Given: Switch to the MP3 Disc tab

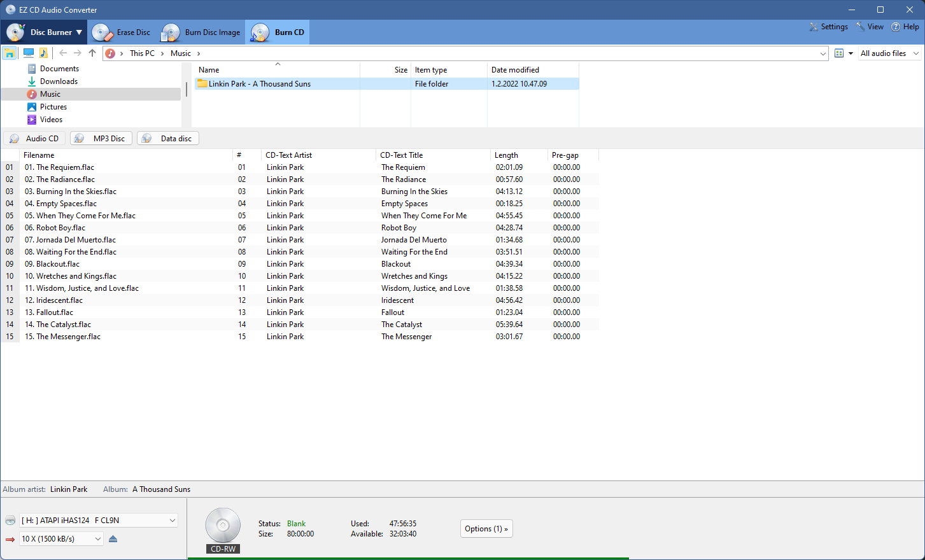Looking at the screenshot, I should pos(101,137).
